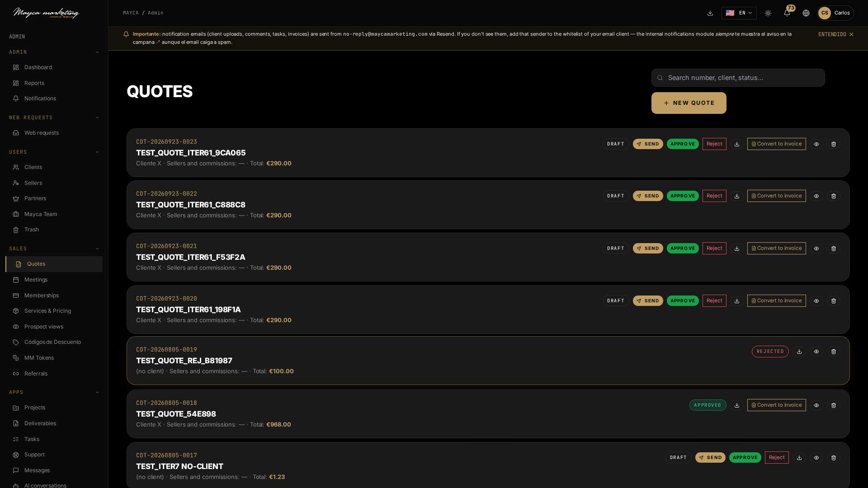View quote COT-20260923-0022 with the eye icon
This screenshot has height=488, width=868.
[x=816, y=196]
